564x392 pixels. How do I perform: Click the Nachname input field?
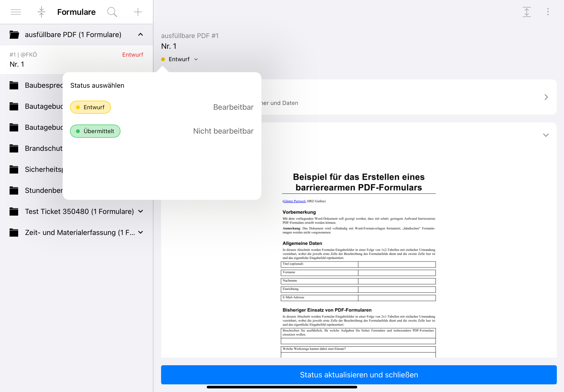coord(397,281)
